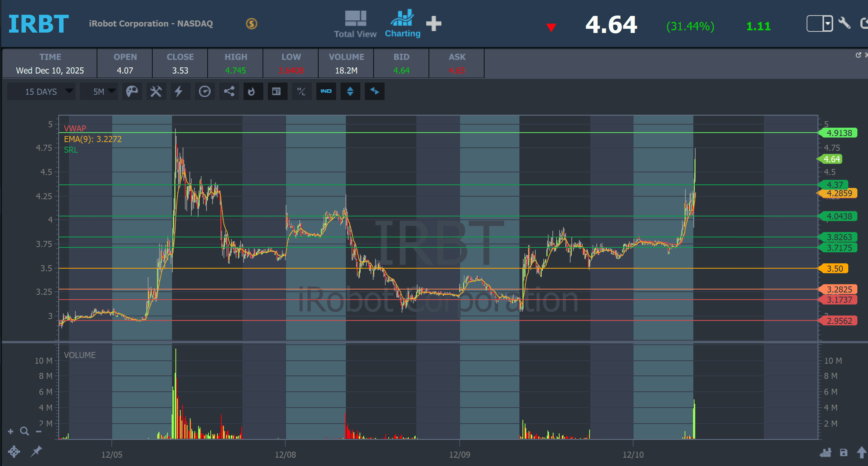868x466 pixels.
Task: Click the lightning bolt icon
Action: tap(179, 91)
